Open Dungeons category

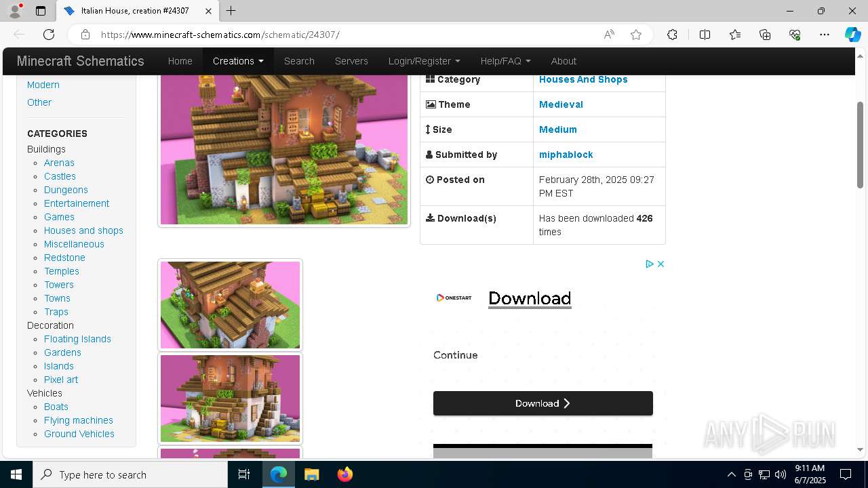[x=66, y=190]
